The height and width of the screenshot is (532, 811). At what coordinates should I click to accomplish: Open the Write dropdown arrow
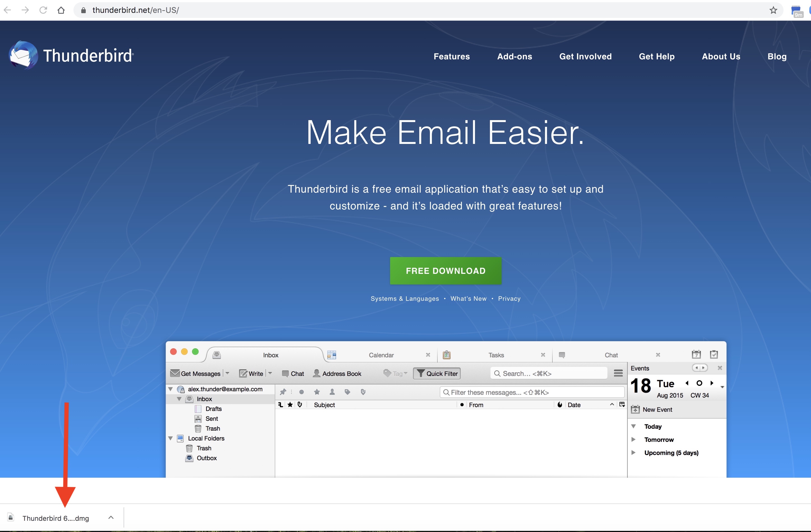(270, 374)
